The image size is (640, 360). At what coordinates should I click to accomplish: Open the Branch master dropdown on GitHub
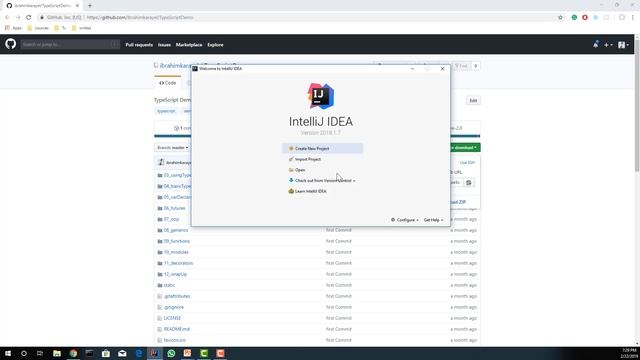tap(172, 148)
